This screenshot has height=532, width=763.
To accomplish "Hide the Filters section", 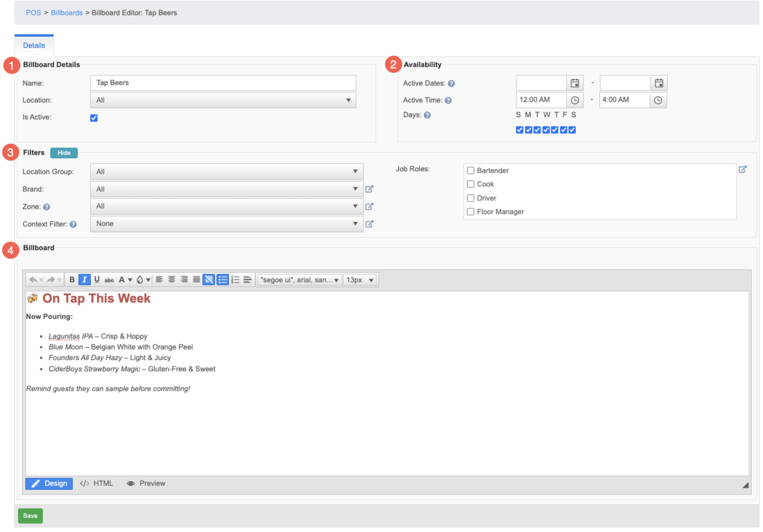I will click(x=64, y=153).
